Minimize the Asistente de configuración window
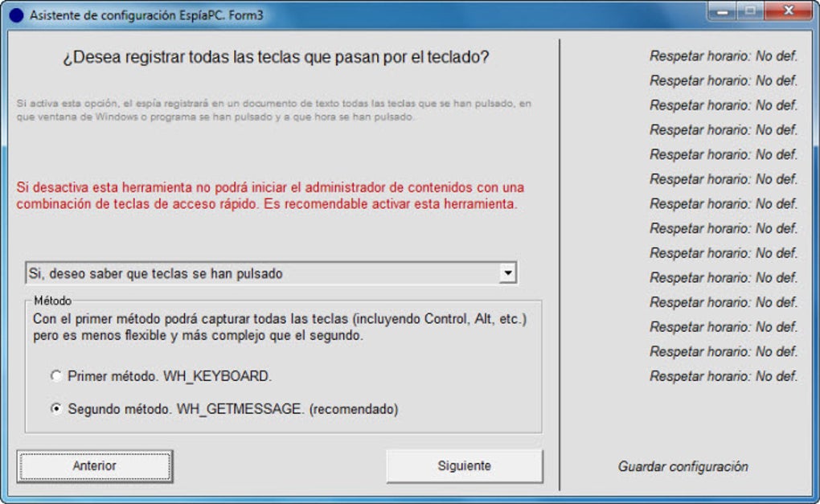 point(723,11)
